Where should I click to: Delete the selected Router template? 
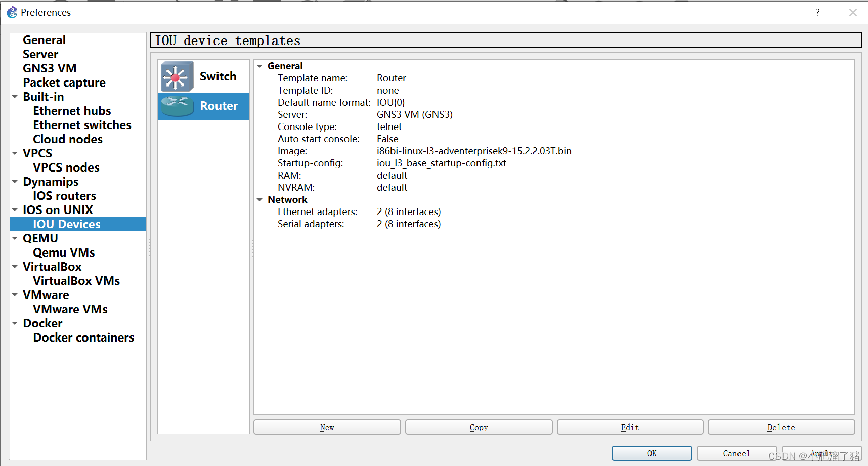tap(781, 427)
